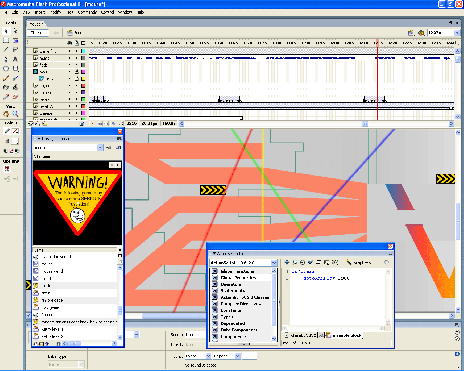Click the Script Assist button
Viewport: 464px width, 371px height.
(x=359, y=262)
